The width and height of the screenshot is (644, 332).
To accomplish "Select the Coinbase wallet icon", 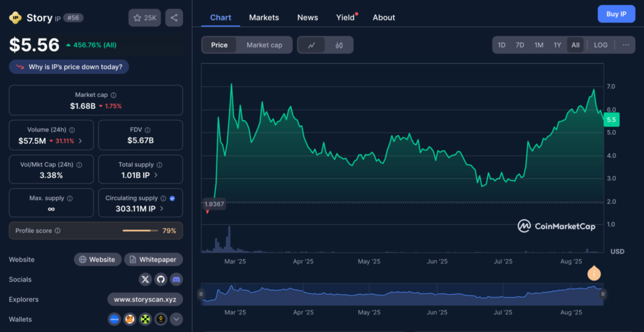I will coord(114,319).
